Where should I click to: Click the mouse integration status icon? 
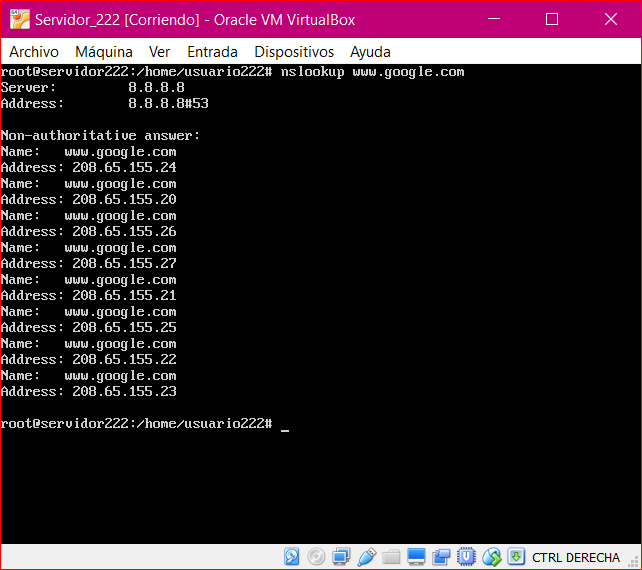491,557
